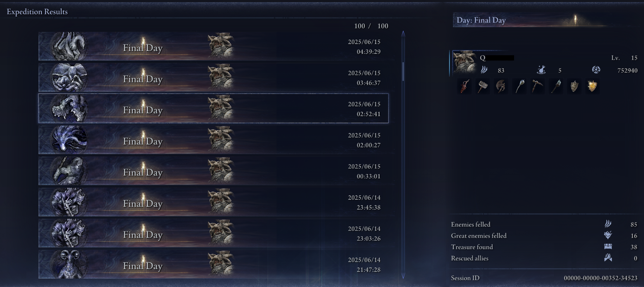Select the pickaxe weapon icon
Screen dimensions: 644x287
[538, 86]
